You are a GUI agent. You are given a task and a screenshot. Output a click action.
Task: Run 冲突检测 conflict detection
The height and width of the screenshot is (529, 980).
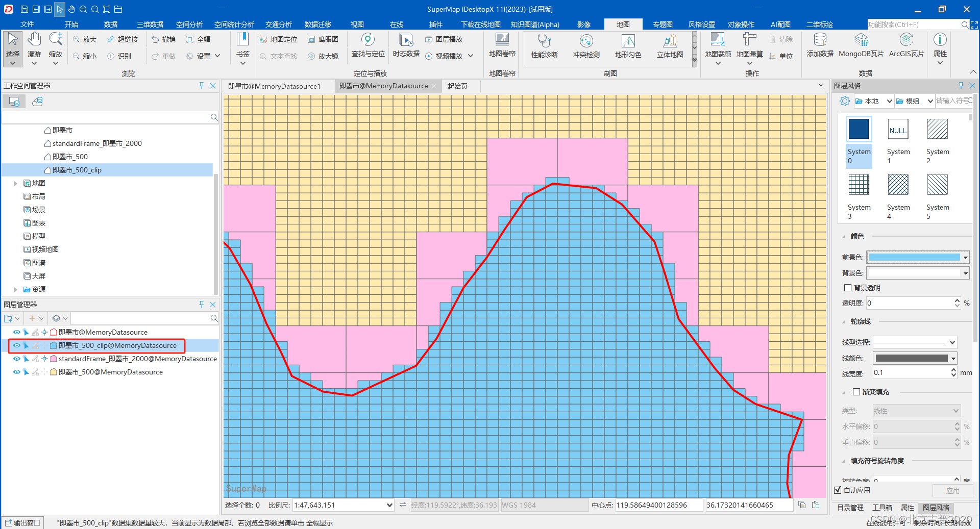click(586, 46)
